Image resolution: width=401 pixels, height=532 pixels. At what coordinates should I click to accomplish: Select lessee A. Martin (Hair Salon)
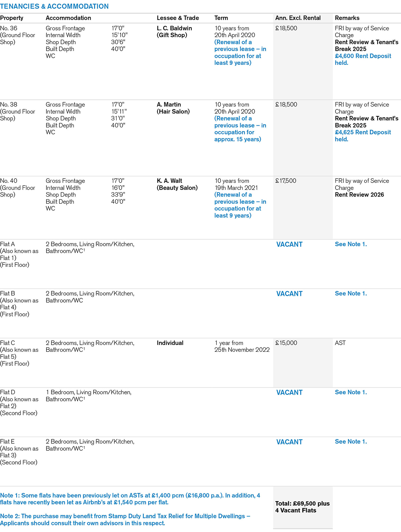[173, 108]
